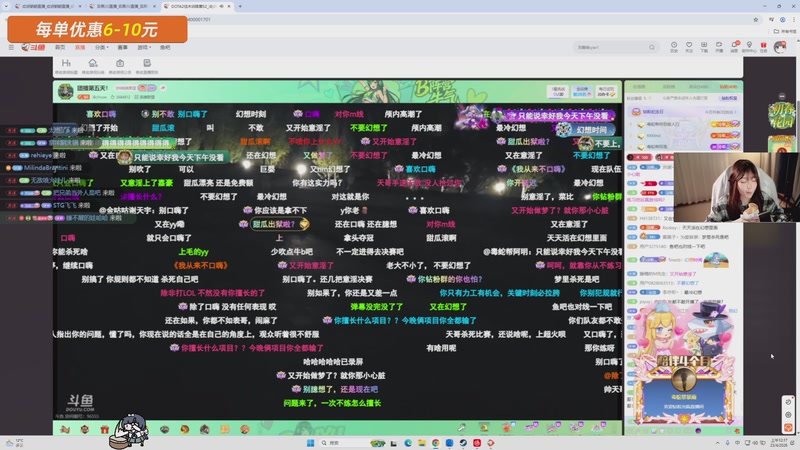The image size is (800, 450).
Task: Click the red gift box in gift bar
Action: click(105, 429)
